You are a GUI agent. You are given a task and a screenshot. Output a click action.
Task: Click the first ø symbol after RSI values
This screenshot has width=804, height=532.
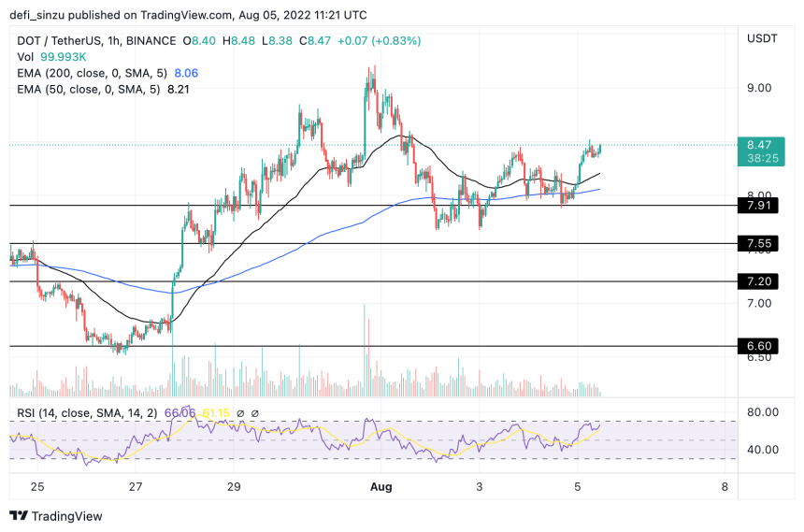pos(240,413)
